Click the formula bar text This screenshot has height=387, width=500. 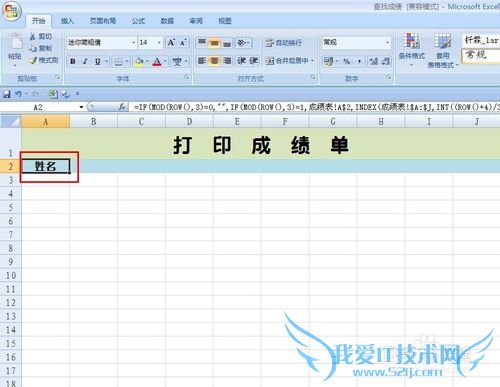316,107
